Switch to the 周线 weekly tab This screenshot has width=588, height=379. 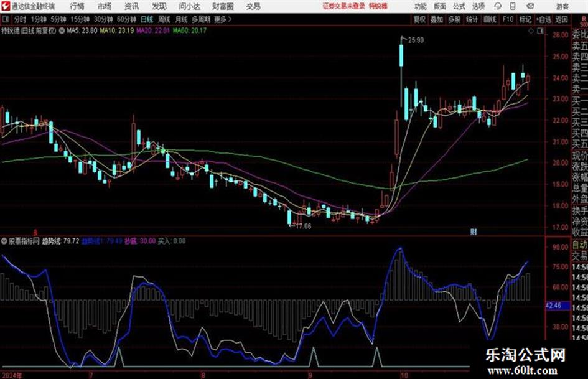(x=164, y=19)
